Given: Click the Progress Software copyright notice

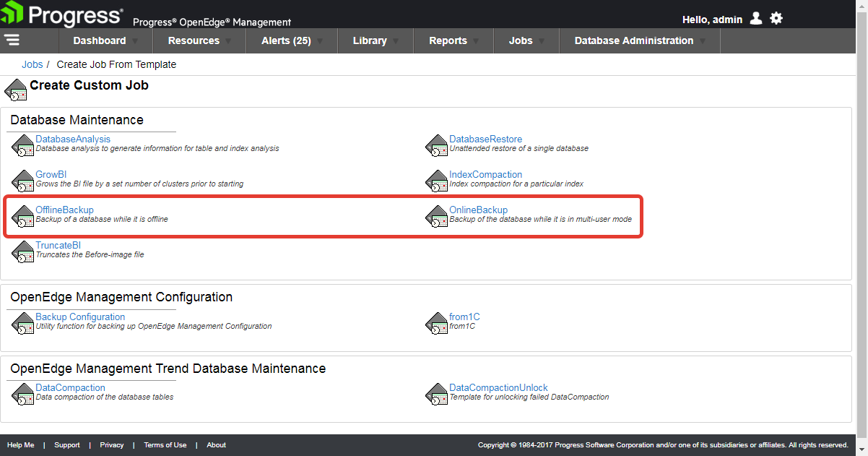Looking at the screenshot, I should coord(663,445).
